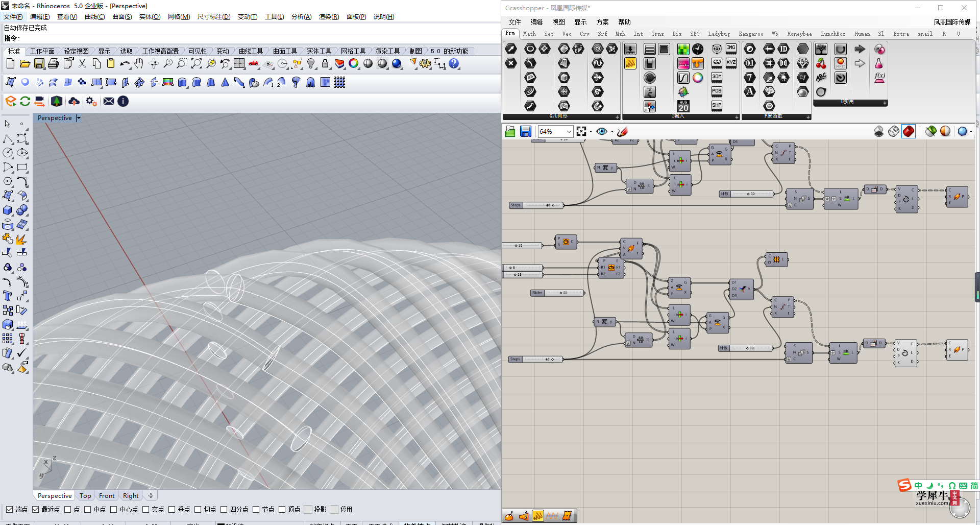Enable the 切点 osnap checkbox

[198, 509]
